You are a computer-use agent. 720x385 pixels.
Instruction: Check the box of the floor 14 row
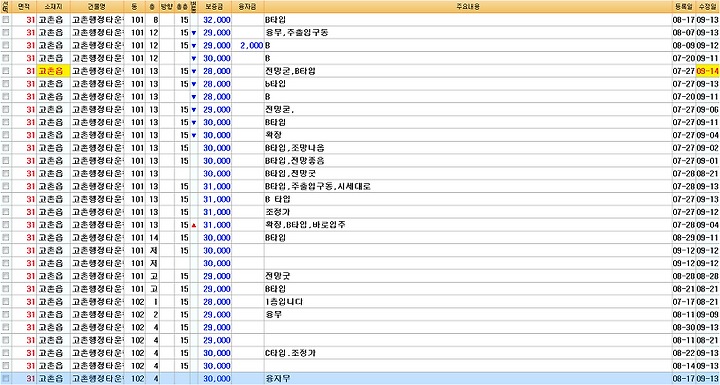pyautogui.click(x=6, y=238)
